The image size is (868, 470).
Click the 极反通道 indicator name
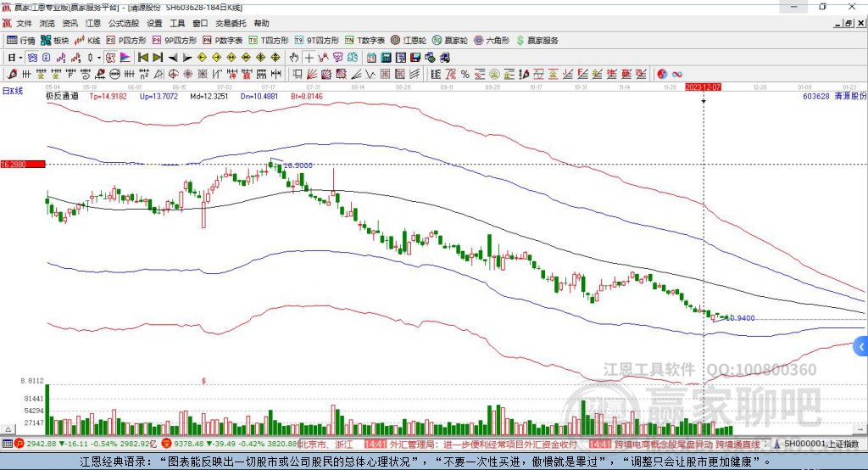62,96
